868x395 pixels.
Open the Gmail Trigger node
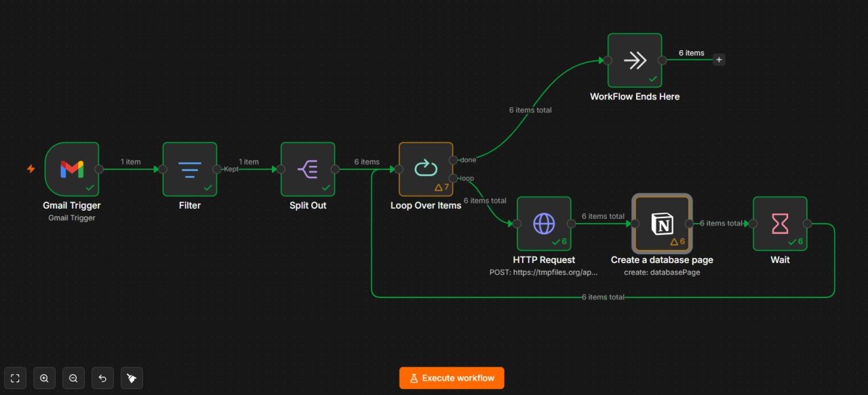pos(72,169)
